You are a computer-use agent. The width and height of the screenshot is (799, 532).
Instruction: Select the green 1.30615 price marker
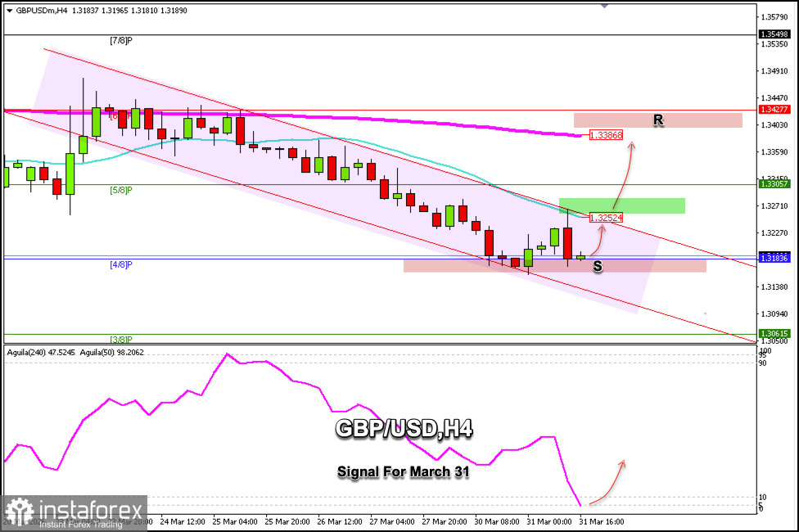click(774, 334)
